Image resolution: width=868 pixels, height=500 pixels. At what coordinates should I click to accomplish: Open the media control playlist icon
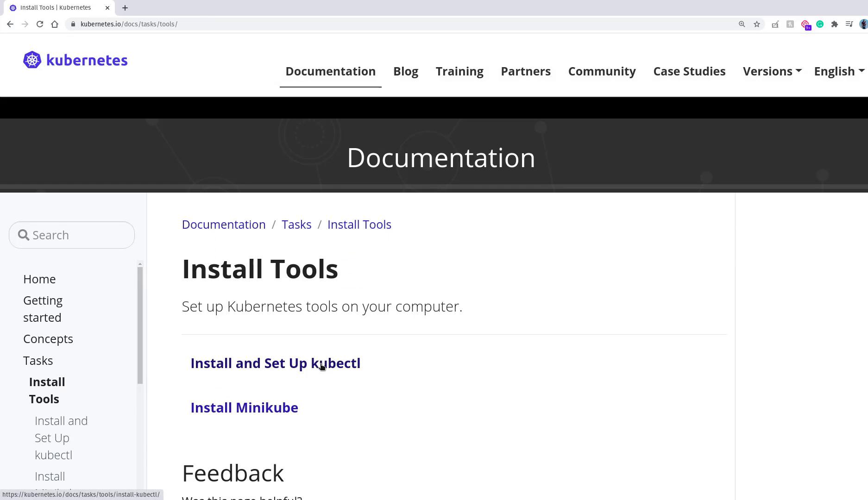(849, 24)
